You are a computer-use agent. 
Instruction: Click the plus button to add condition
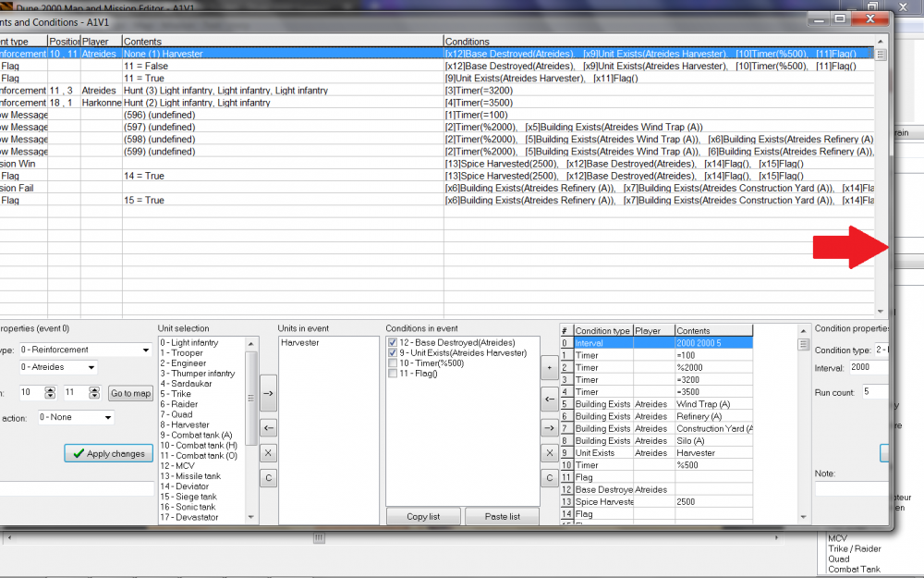tap(550, 367)
